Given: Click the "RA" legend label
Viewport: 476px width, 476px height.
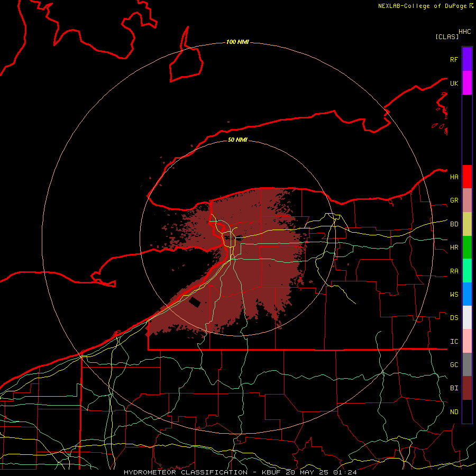Looking at the screenshot, I should coord(454,271).
